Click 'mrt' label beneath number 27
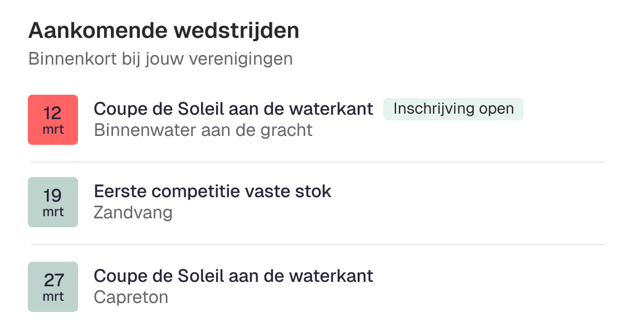This screenshot has width=644, height=332. pos(53,296)
